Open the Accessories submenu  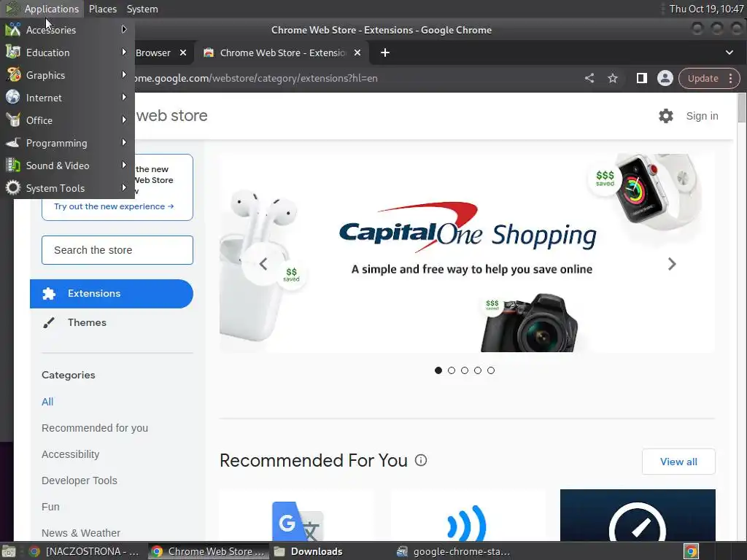point(67,29)
